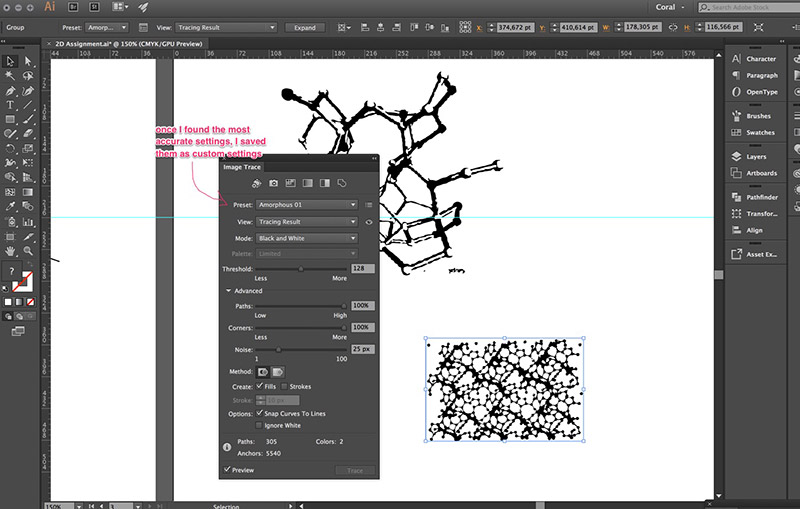Select the Selection (black arrow) tool
800x509 pixels.
[10, 62]
